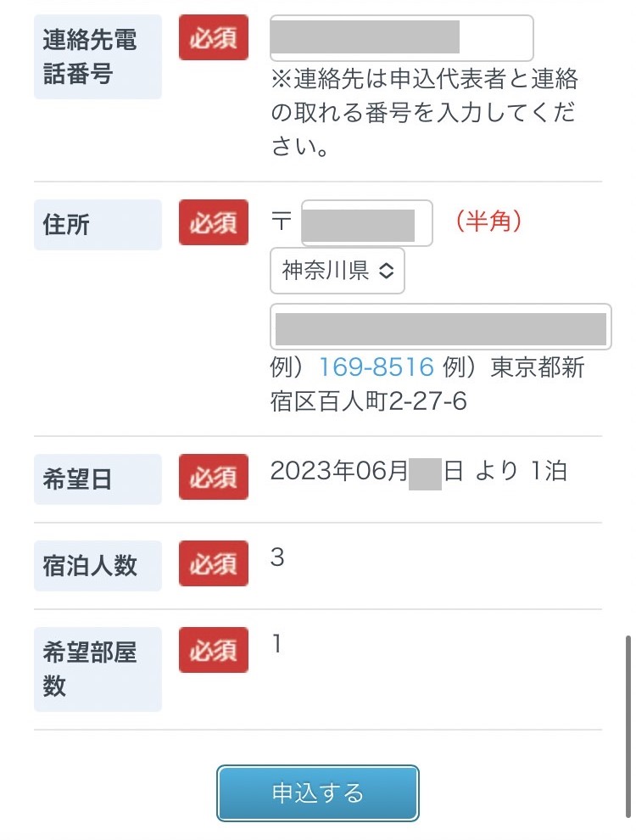Viewport: 636px width, 840px height.
Task: Click the 連絡先電話番号 phone number input field
Action: coord(401,38)
